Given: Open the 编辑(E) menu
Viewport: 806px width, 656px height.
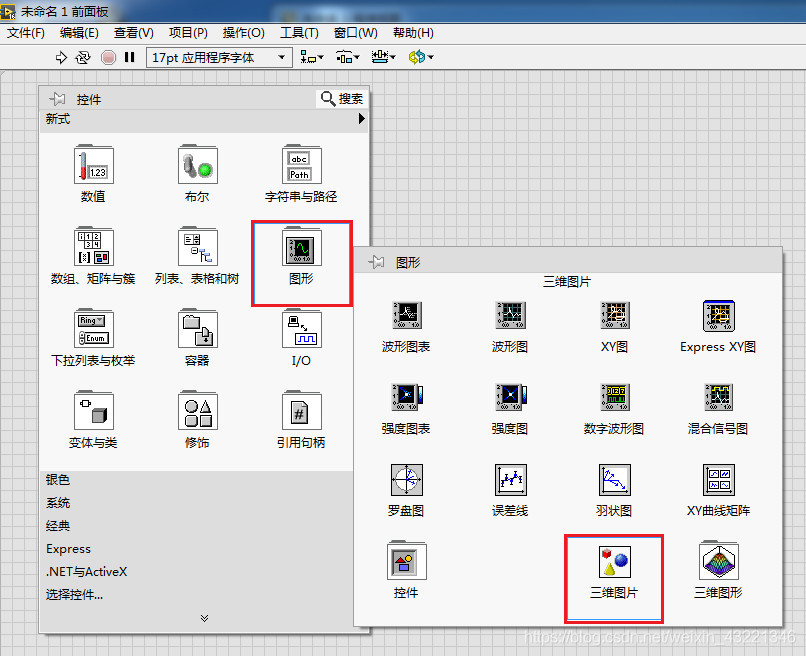Looking at the screenshot, I should [x=79, y=33].
